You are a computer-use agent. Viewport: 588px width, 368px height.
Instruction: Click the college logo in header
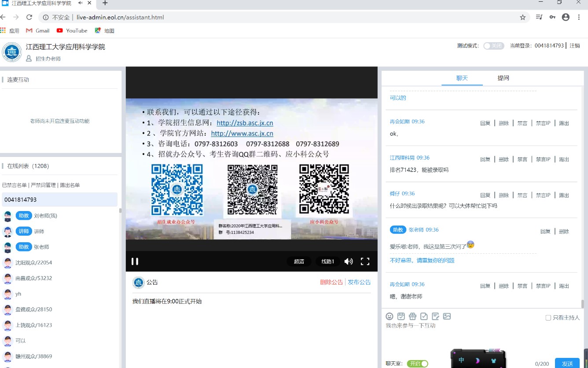(12, 52)
